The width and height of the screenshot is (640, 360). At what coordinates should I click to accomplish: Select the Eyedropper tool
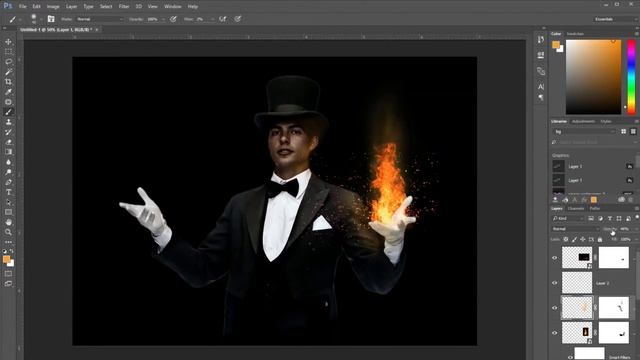click(8, 92)
